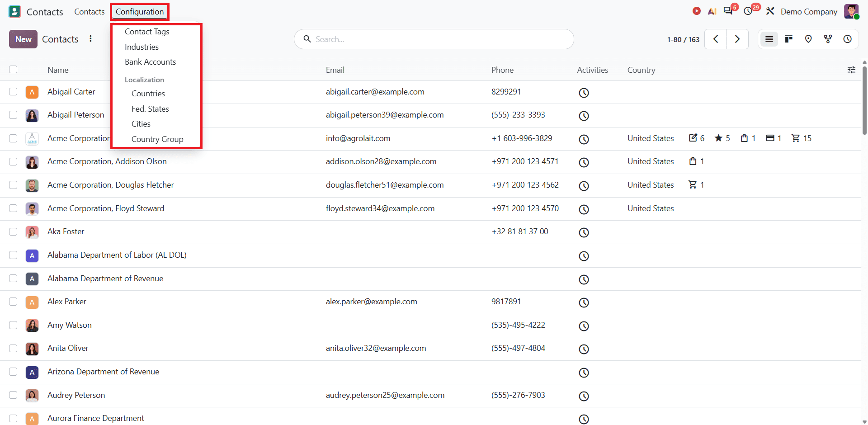This screenshot has height=425, width=868.
Task: Switch to hierarchy view
Action: [828, 39]
